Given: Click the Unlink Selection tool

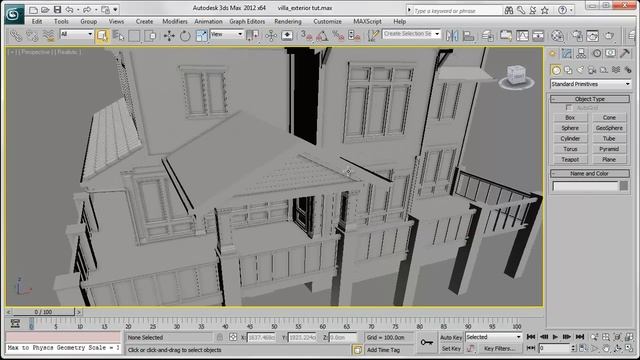Looking at the screenshot, I should 32,36.
